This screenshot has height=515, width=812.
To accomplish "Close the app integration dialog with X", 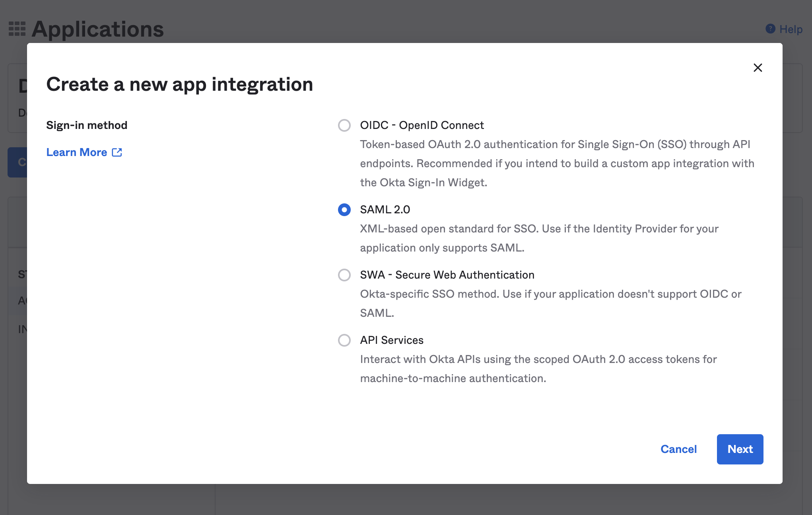I will [758, 68].
